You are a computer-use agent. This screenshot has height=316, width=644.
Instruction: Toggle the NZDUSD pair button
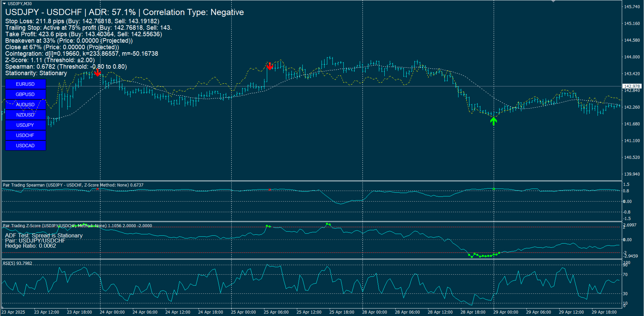(x=25, y=115)
